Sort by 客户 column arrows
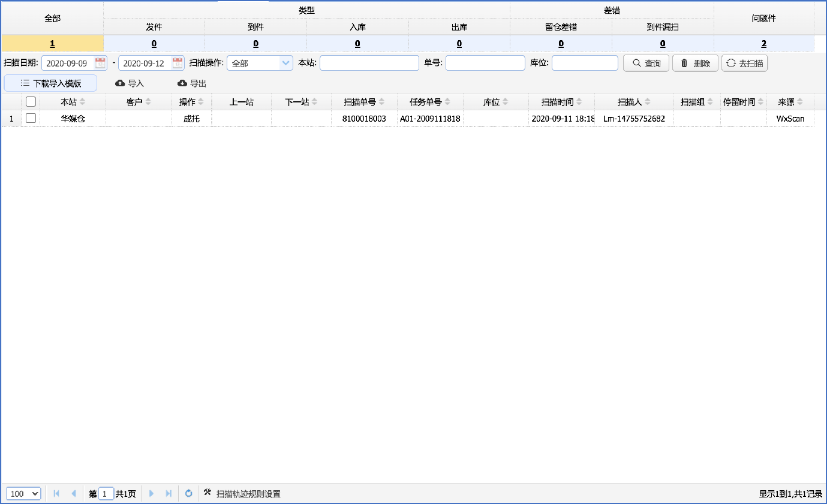Viewport: 827px width, 504px height. point(148,102)
